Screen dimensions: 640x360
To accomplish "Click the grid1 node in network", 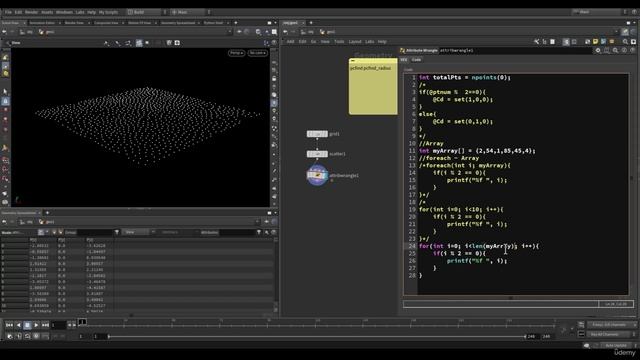I will click(x=317, y=134).
